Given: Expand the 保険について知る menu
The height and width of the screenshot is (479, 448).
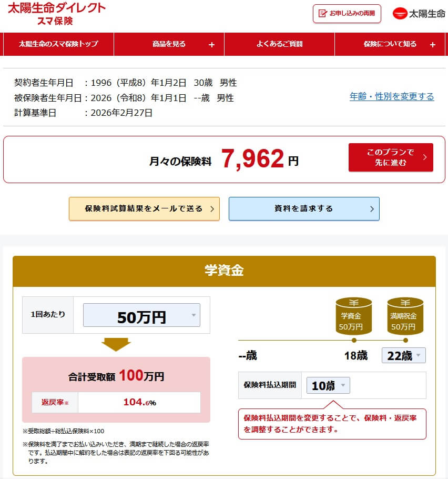Looking at the screenshot, I should click(390, 44).
